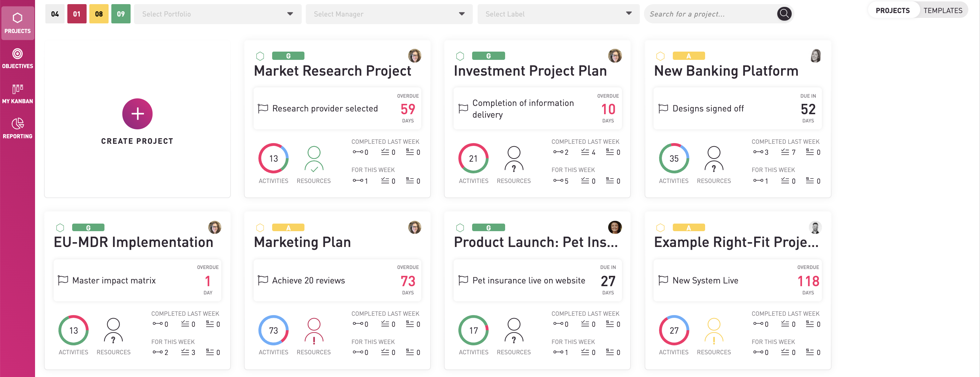980x377 pixels.
Task: Open the Objectives section in sidebar
Action: (18, 58)
